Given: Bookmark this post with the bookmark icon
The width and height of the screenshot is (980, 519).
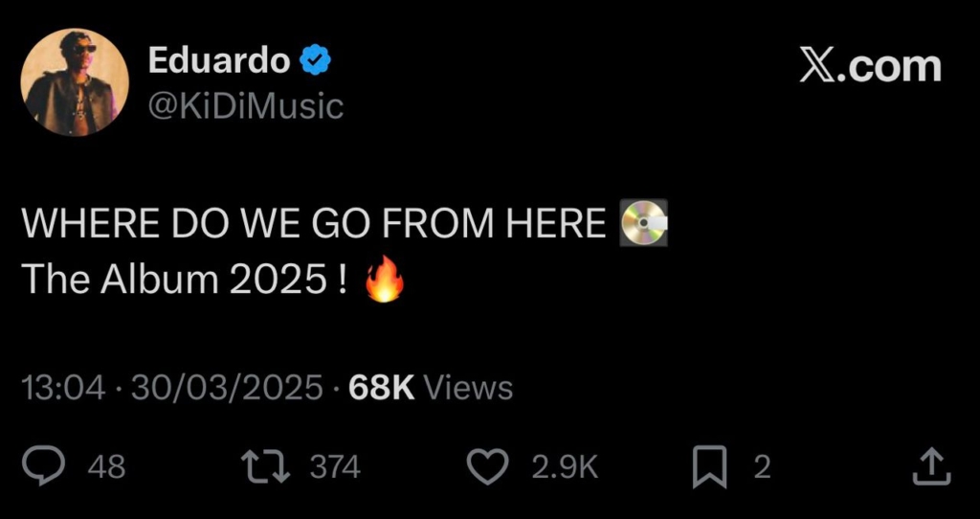Looking at the screenshot, I should pos(709,467).
